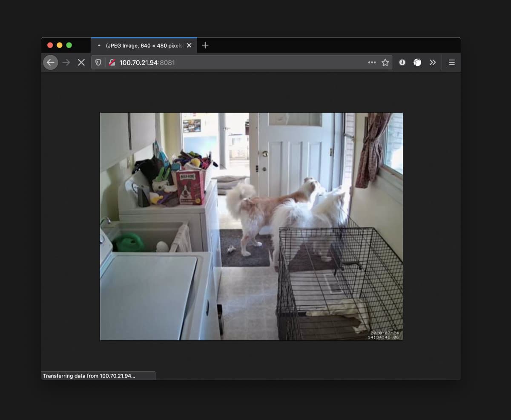Open the Firefox application menu
Image resolution: width=511 pixels, height=420 pixels.
click(x=451, y=62)
